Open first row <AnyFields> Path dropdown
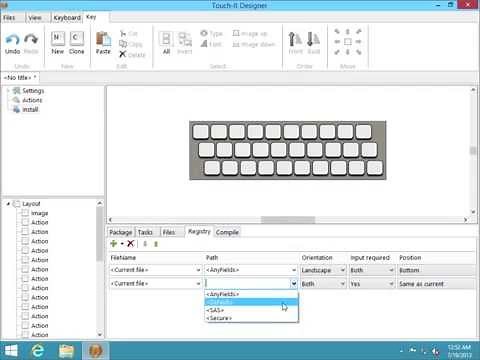The width and height of the screenshot is (480, 360). [x=294, y=270]
